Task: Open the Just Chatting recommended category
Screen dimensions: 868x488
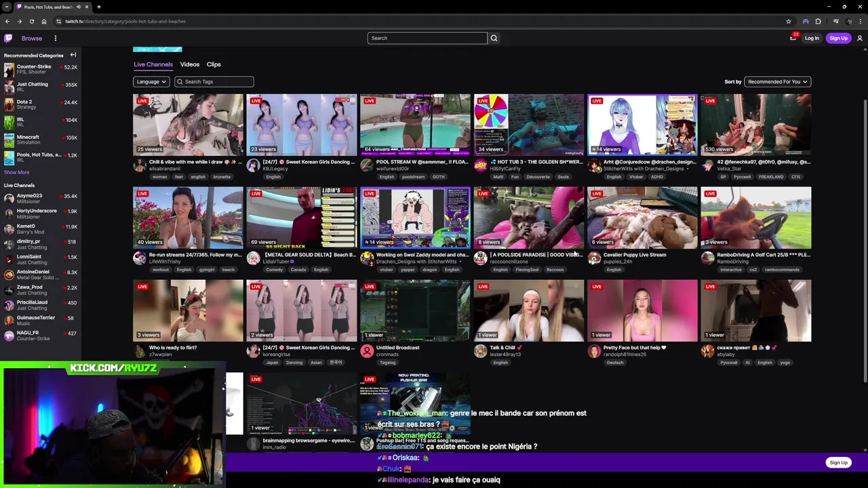Action: pos(41,87)
